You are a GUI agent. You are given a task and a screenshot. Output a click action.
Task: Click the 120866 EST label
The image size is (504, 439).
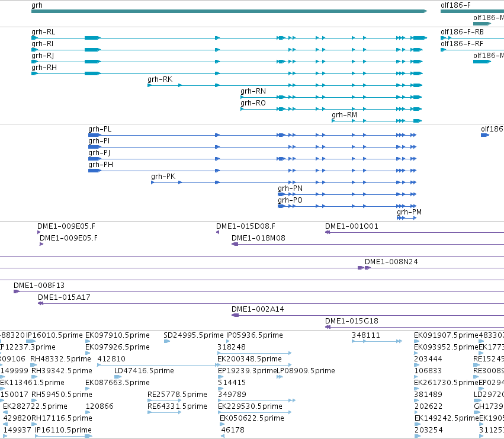(99, 406)
